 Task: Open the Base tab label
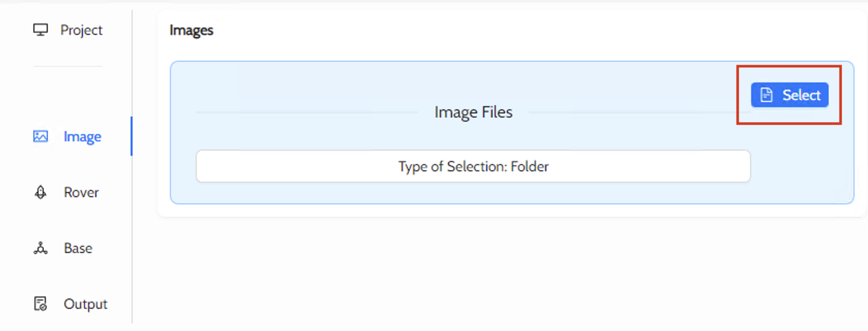[x=78, y=248]
